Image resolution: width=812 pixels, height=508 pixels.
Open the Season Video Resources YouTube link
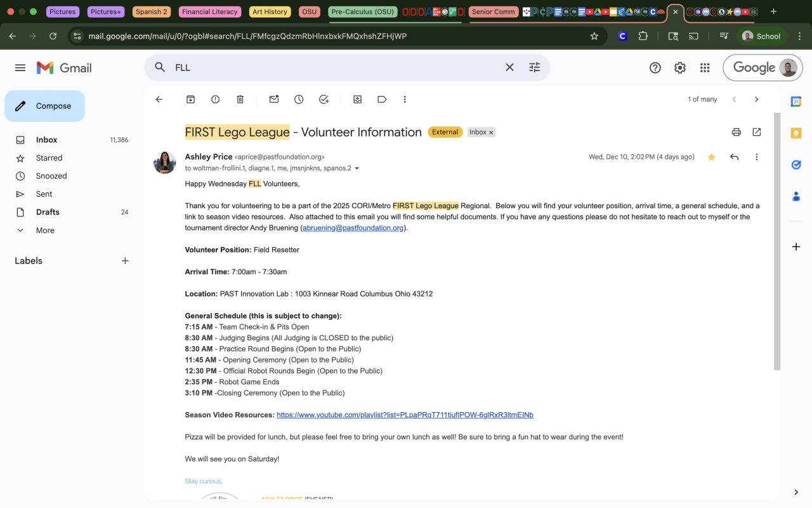pos(405,415)
